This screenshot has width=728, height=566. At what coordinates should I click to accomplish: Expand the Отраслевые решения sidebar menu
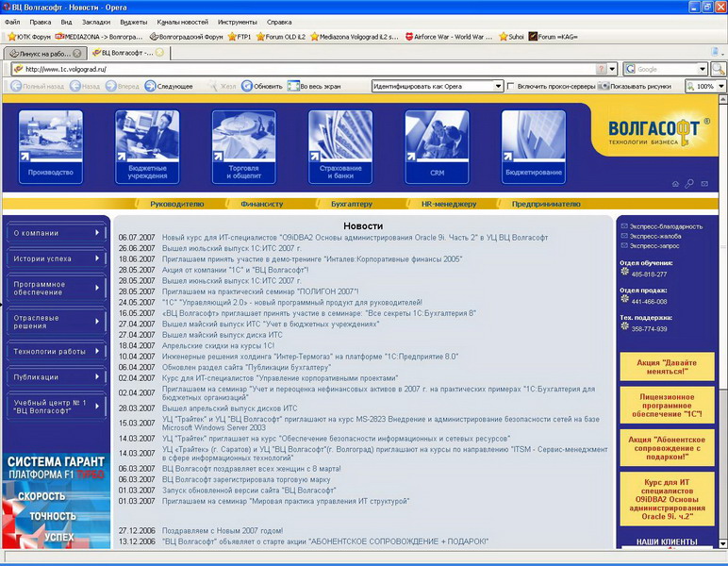pos(57,322)
